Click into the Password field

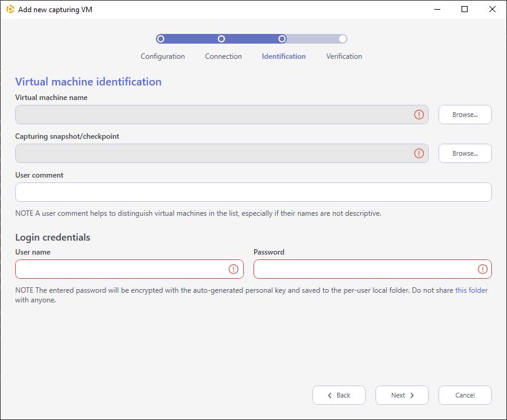[x=372, y=269]
